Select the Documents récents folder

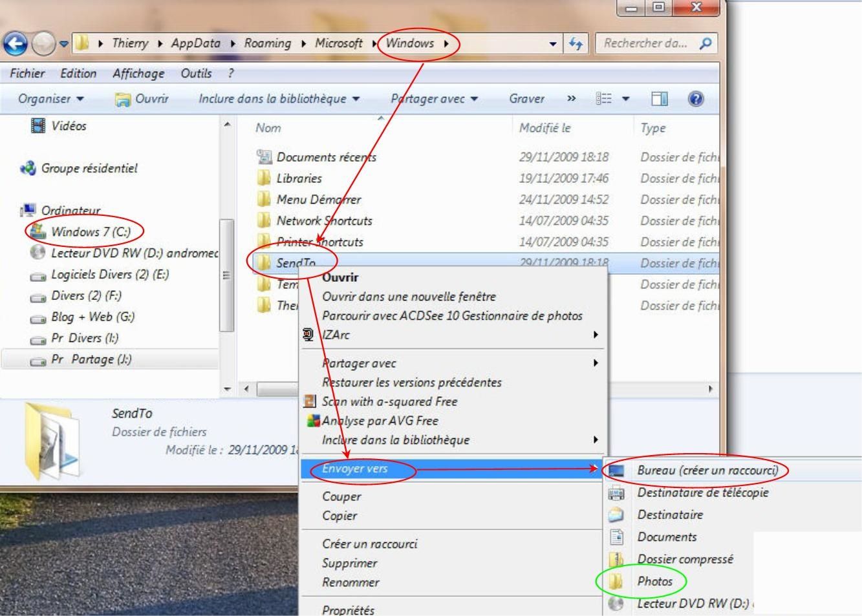tap(316, 156)
